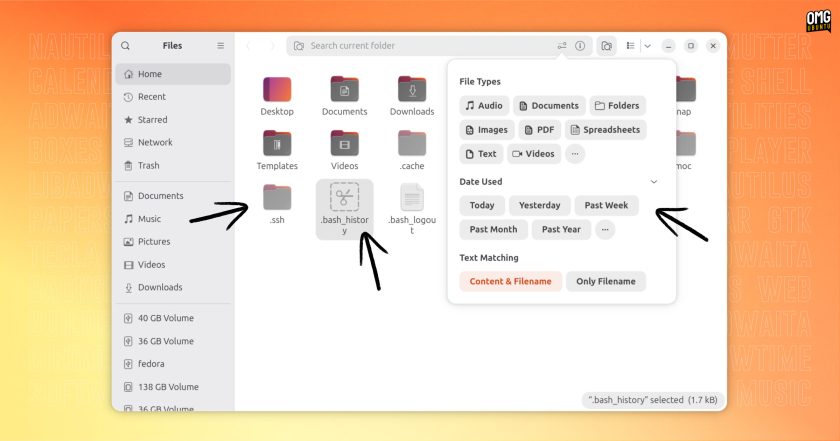Click the search everywhere folder button
Screen dimensions: 840x441
[606, 46]
